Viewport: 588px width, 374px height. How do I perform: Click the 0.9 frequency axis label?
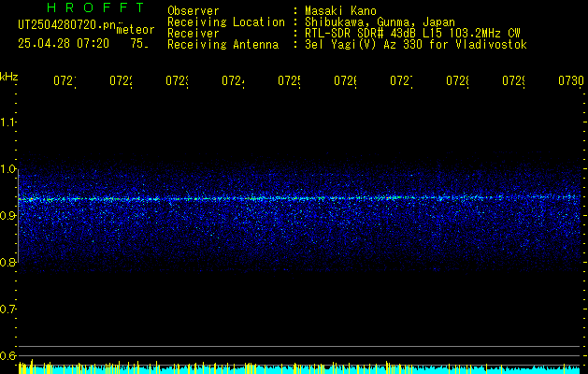click(8, 215)
